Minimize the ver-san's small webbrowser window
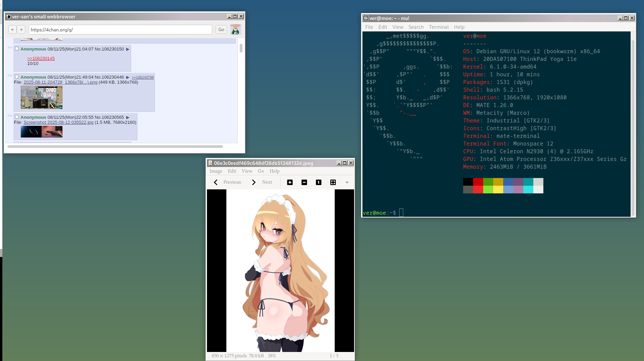The width and height of the screenshot is (644, 361). pyautogui.click(x=229, y=16)
